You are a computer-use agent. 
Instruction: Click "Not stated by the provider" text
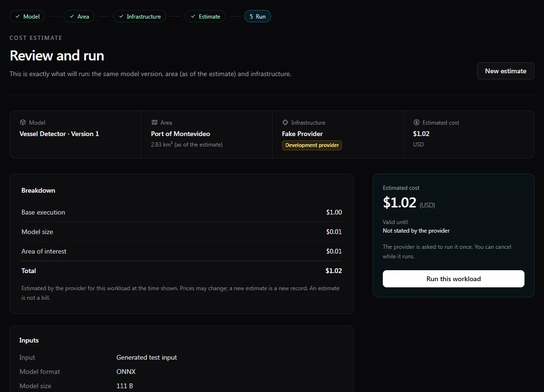click(x=416, y=231)
